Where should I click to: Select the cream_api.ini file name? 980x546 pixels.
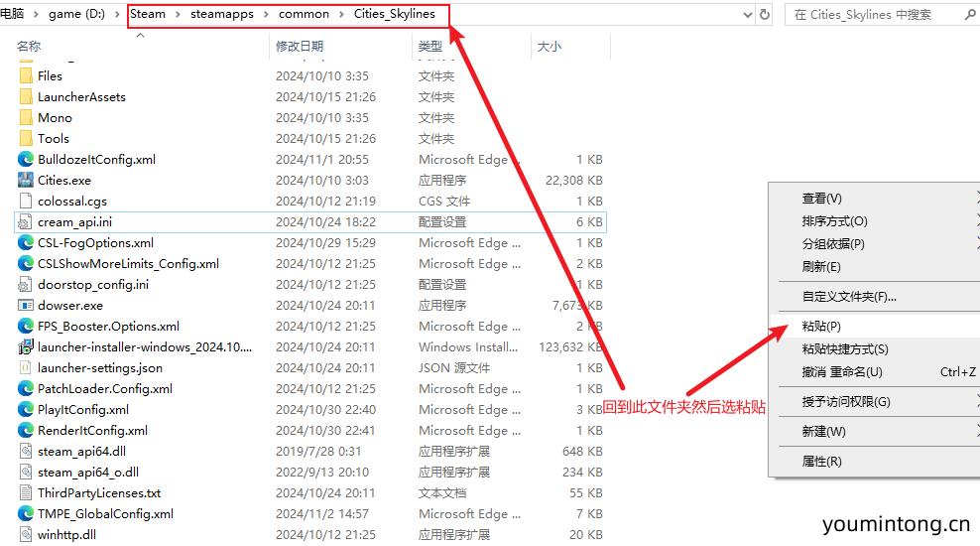[x=75, y=222]
